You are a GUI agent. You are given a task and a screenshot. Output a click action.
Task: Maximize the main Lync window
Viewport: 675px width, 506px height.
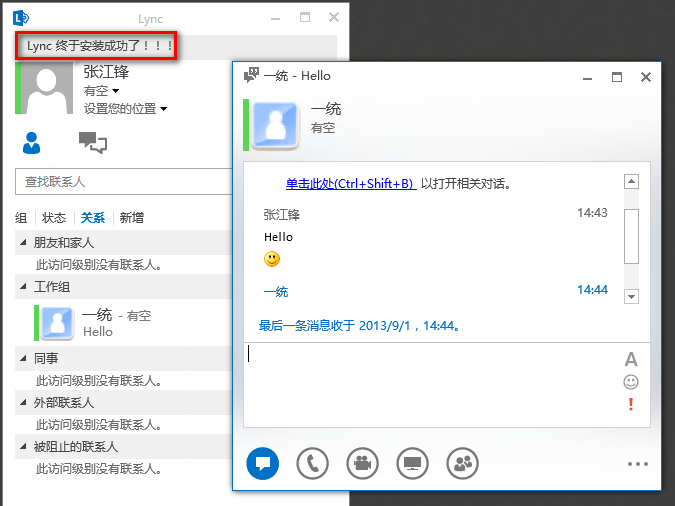point(305,17)
